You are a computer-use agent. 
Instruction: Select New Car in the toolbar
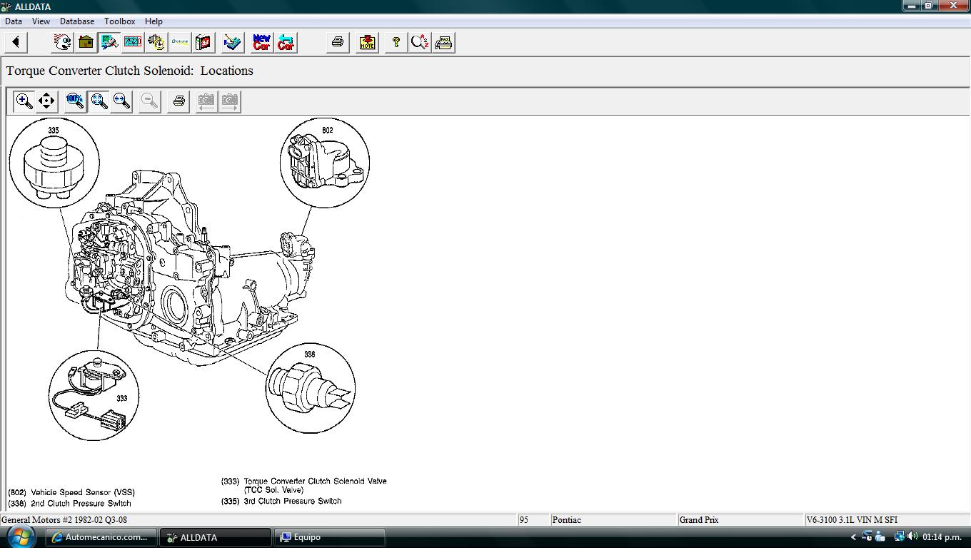pyautogui.click(x=262, y=42)
